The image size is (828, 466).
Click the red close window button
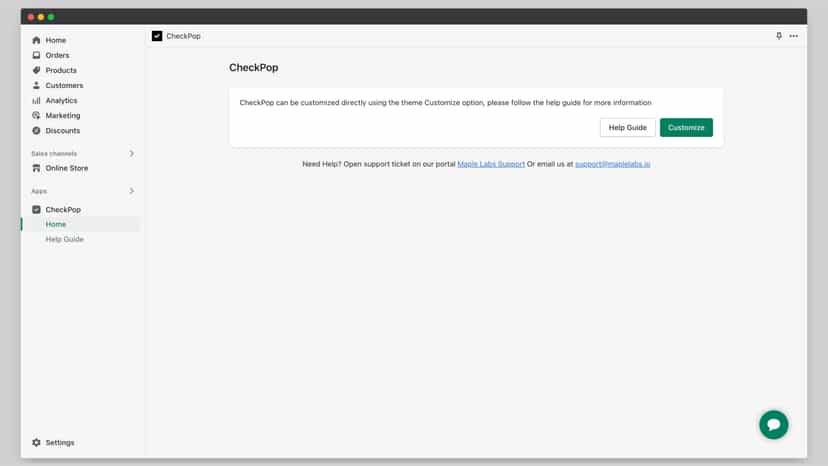31,17
